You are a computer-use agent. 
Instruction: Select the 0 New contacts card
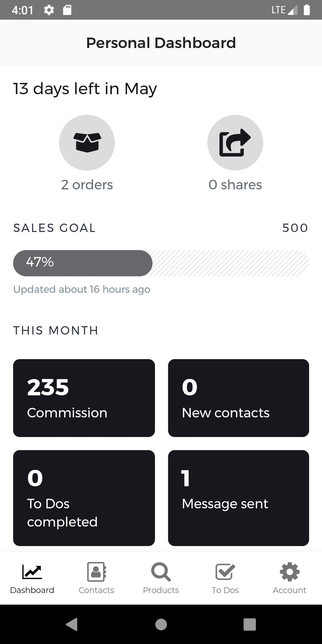click(x=239, y=398)
